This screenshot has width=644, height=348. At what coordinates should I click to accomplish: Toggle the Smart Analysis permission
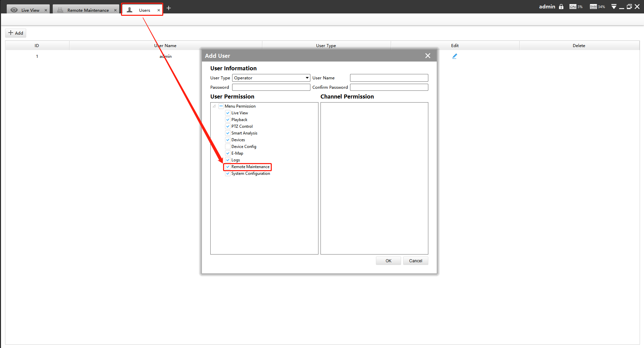[228, 133]
